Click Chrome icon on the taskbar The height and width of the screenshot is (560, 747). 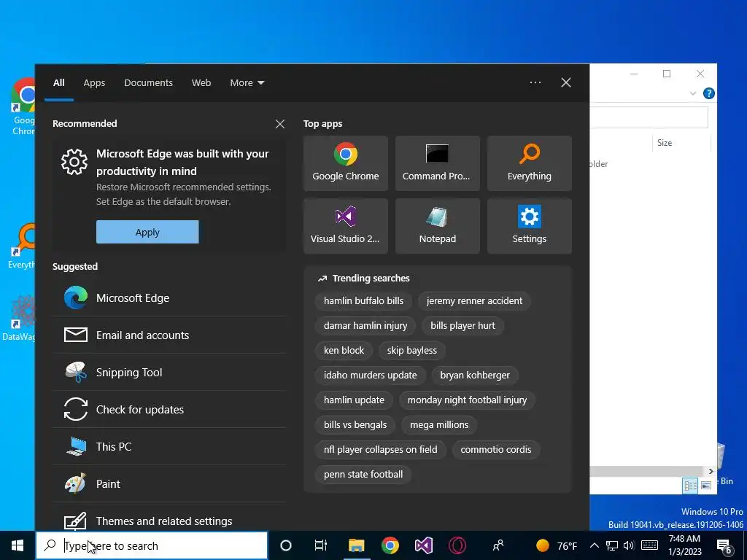pos(390,545)
